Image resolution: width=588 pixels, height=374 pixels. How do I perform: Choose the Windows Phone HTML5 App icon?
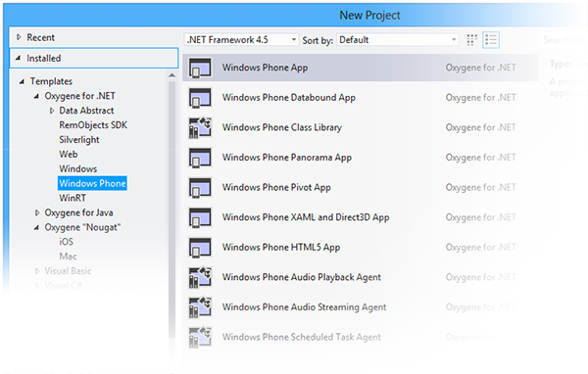coord(200,248)
